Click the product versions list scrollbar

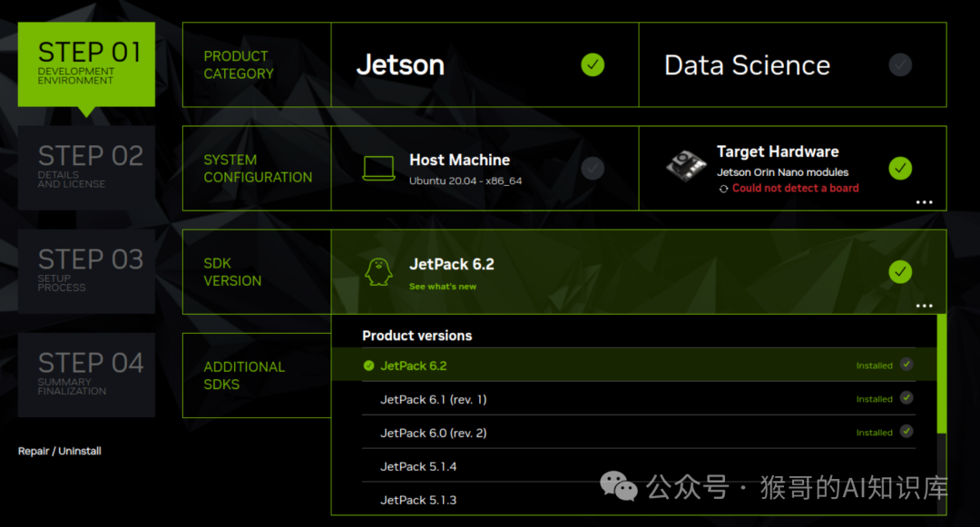pos(941,374)
